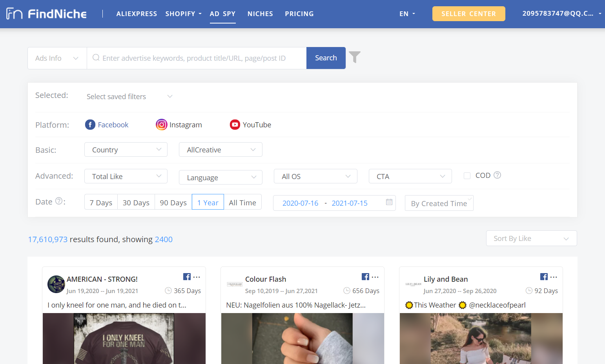The image size is (605, 364).
Task: Select the 90 Days date range
Action: 173,202
